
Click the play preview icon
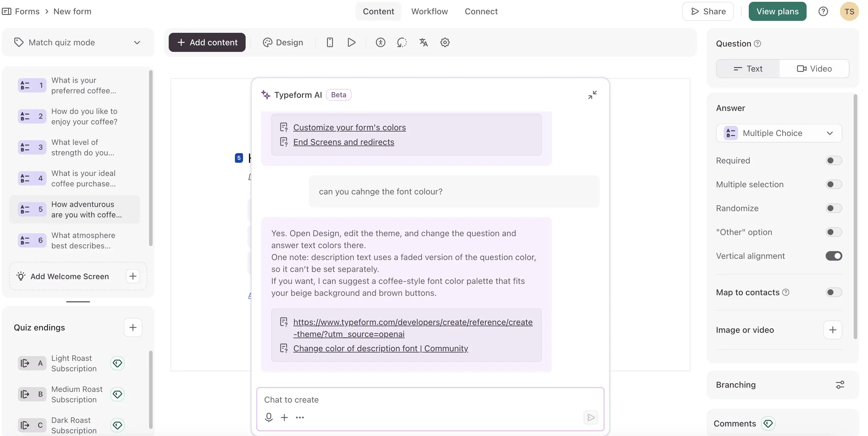351,42
